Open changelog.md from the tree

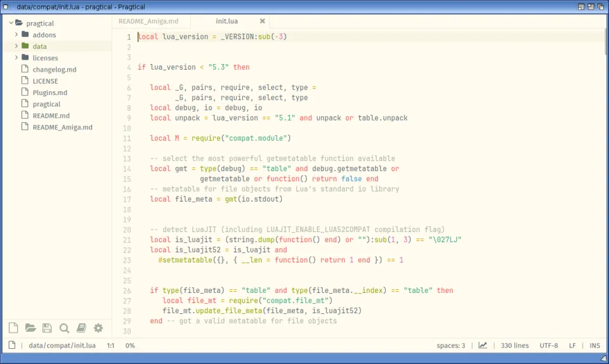coord(55,70)
